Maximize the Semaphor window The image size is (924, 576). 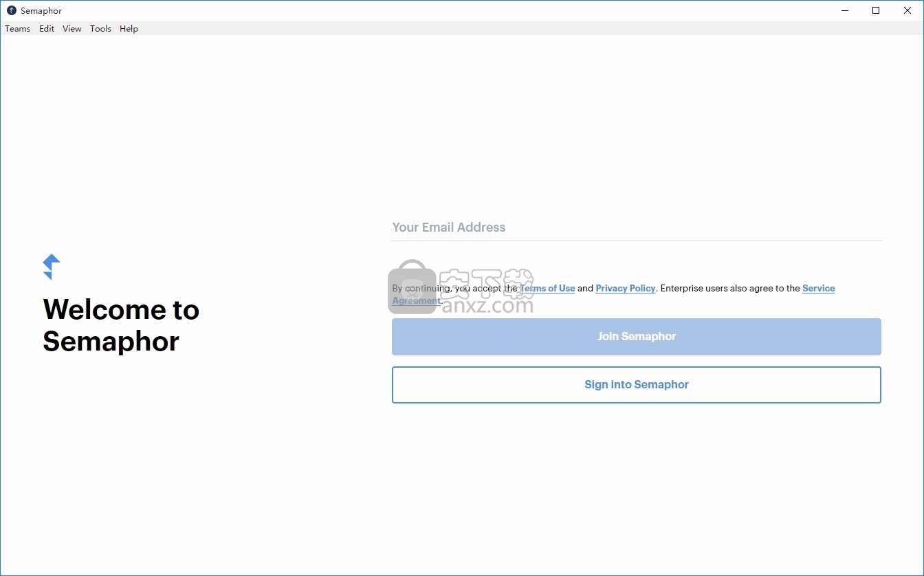(x=876, y=10)
